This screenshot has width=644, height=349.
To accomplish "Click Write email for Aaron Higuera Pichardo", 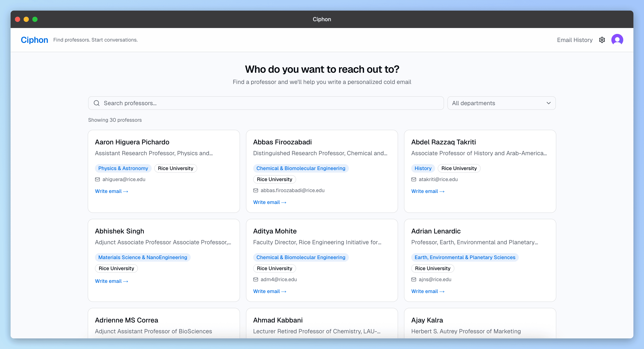I will pyautogui.click(x=111, y=191).
